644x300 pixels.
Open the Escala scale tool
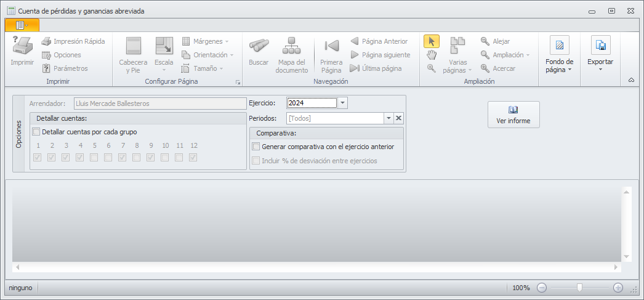tap(164, 55)
